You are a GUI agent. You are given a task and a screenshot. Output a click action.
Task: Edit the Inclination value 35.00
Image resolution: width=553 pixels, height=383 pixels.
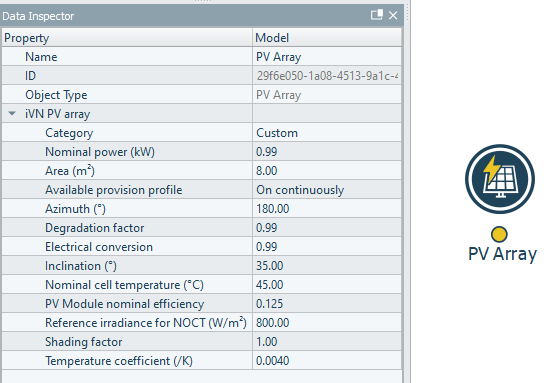pos(327,266)
